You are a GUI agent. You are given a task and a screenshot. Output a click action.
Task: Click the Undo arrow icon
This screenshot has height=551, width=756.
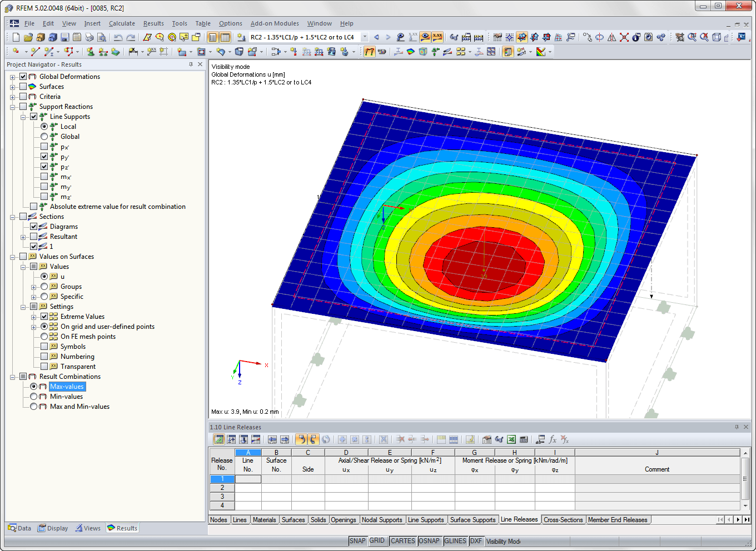[x=118, y=37]
